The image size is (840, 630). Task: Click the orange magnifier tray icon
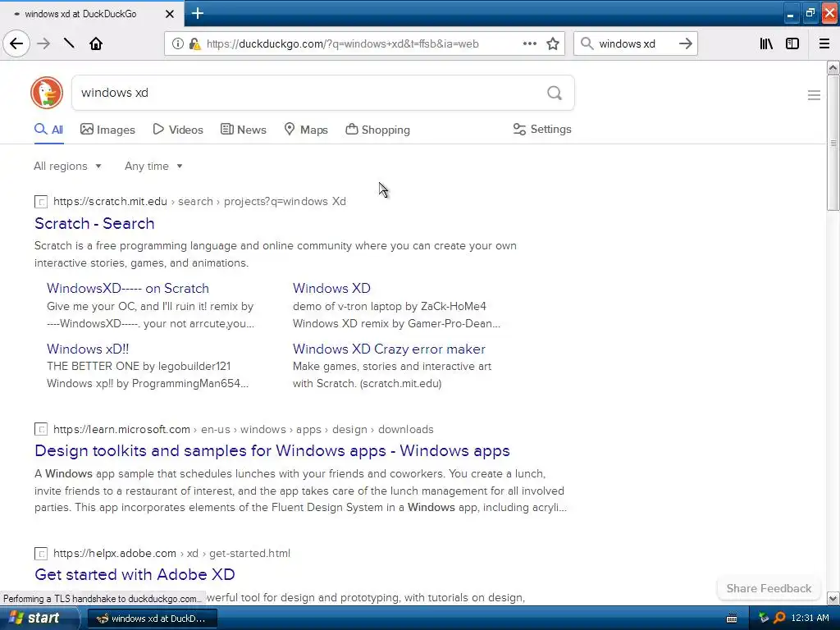tap(779, 618)
